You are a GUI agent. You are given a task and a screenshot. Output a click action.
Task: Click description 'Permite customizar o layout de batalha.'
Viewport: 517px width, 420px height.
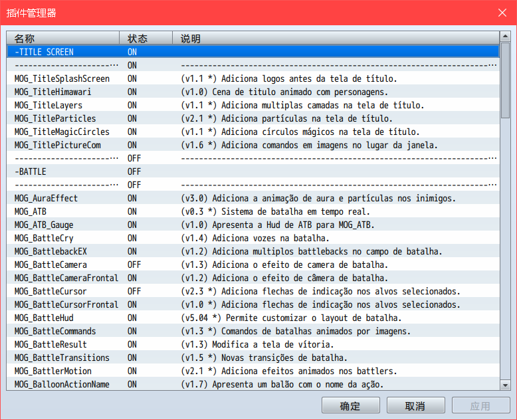pyautogui.click(x=314, y=318)
